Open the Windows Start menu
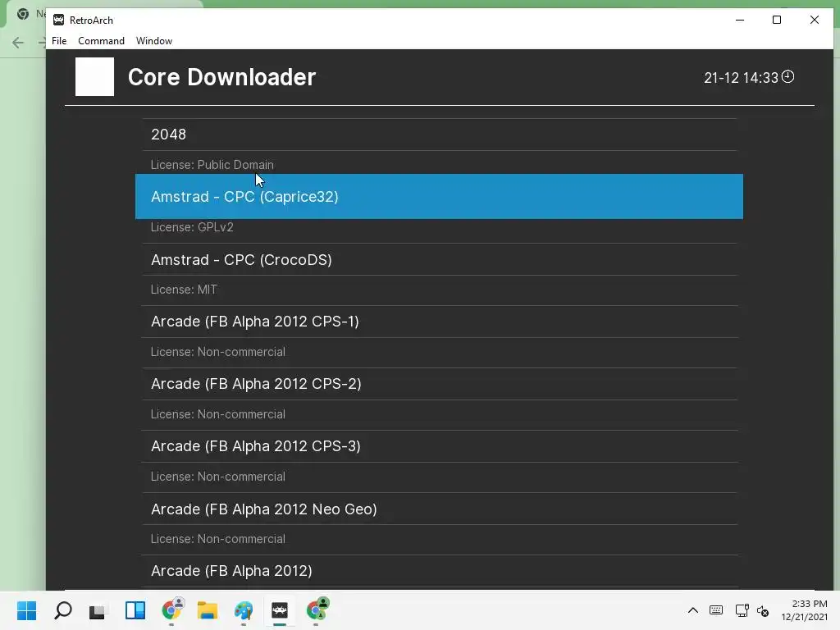This screenshot has height=630, width=840. [26, 610]
